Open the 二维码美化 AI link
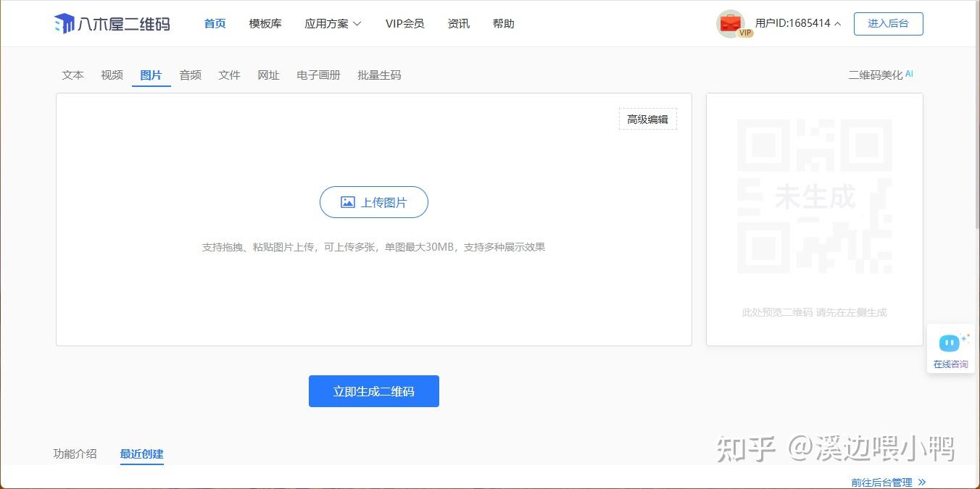 pos(881,75)
